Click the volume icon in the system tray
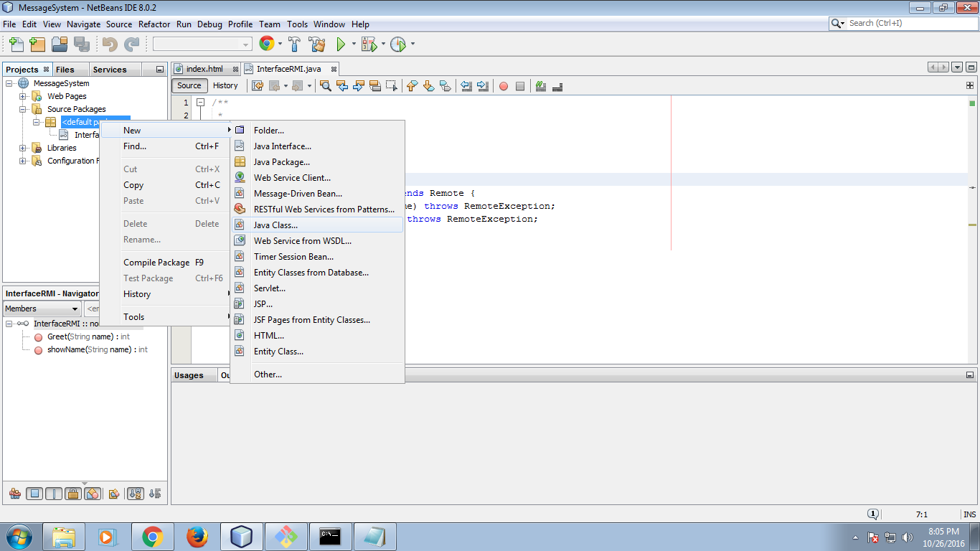The image size is (980, 551). [x=907, y=537]
